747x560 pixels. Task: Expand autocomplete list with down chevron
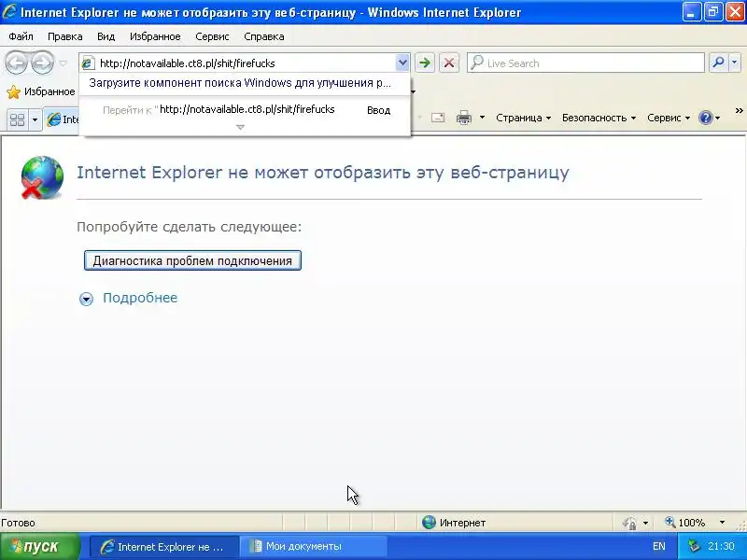point(241,127)
